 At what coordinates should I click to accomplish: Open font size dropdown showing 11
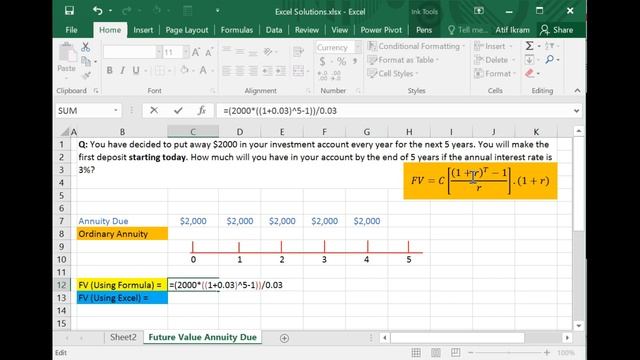tap(186, 52)
